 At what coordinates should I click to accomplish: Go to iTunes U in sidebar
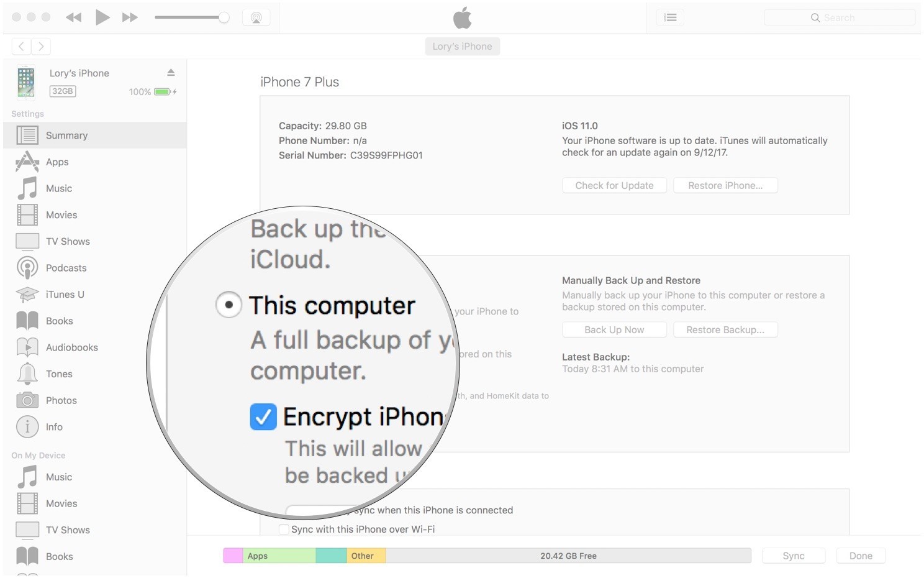click(65, 295)
